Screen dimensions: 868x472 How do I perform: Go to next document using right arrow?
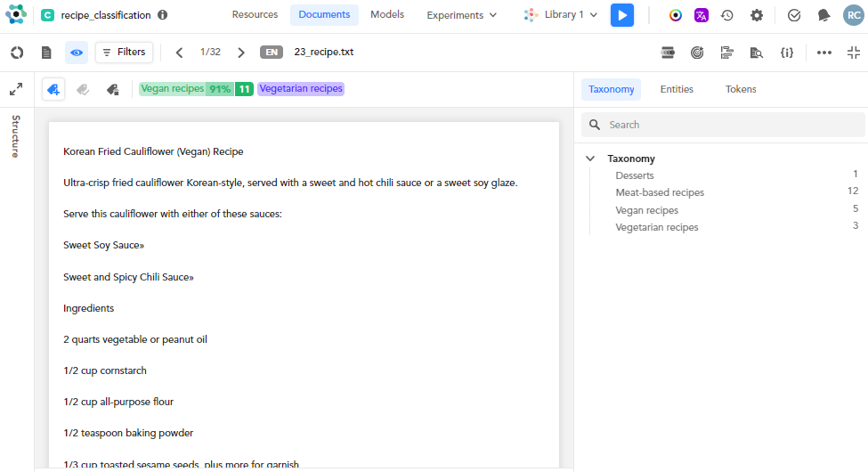point(241,53)
